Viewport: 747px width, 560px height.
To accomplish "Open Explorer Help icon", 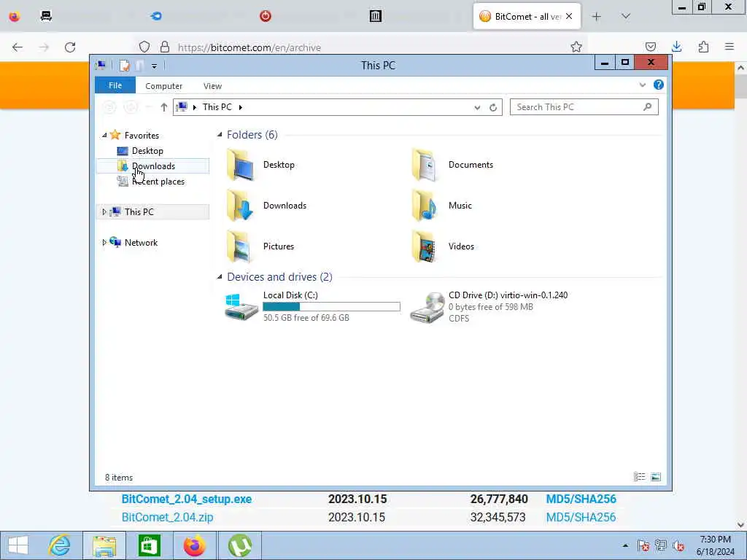I will [x=659, y=85].
